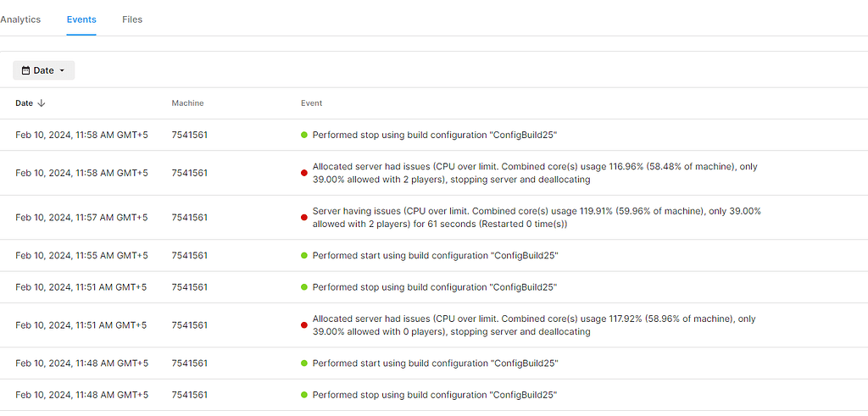Open the Files tab
The image size is (868, 416).
pos(132,19)
